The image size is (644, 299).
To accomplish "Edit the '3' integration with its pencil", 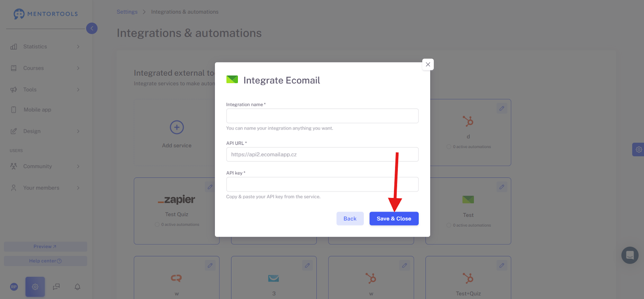I will click(x=307, y=265).
